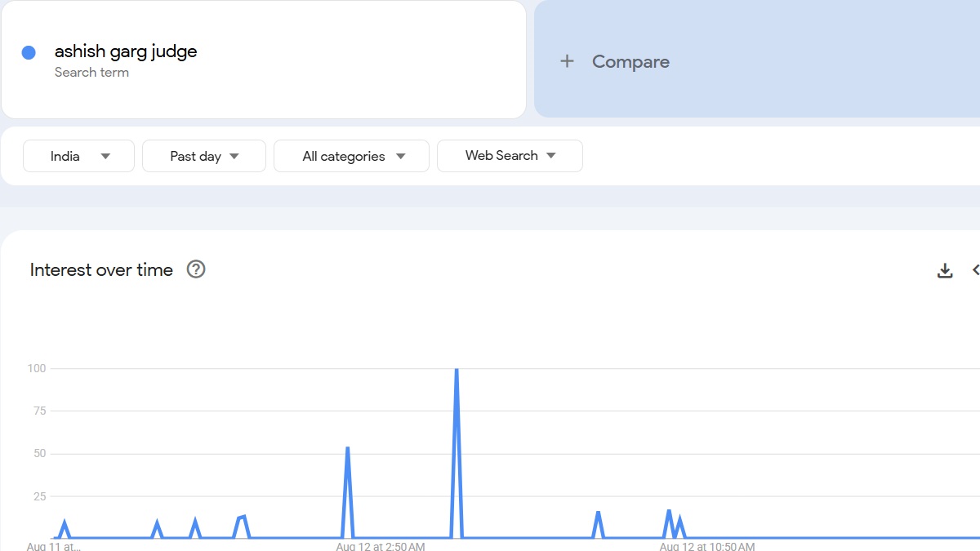Open the Web Search type dropdown
Screen dimensions: 980x551
click(x=510, y=156)
